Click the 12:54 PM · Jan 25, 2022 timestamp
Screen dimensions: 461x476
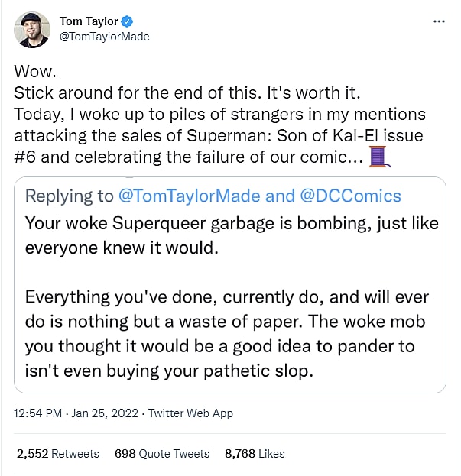point(75,413)
